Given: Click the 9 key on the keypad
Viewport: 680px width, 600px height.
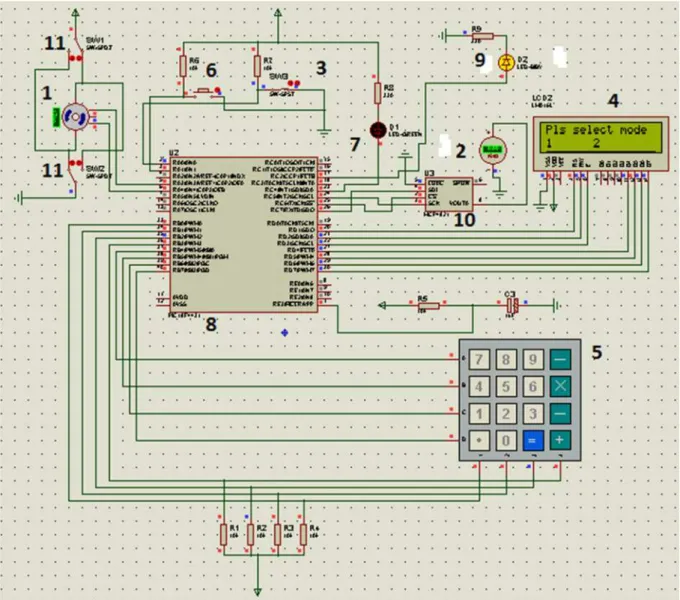Looking at the screenshot, I should [x=533, y=359].
